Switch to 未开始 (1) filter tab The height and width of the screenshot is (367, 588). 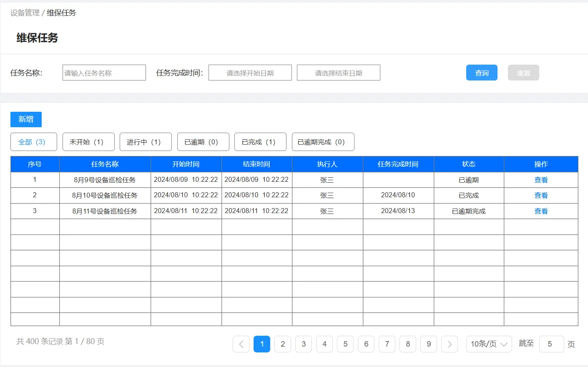[88, 142]
